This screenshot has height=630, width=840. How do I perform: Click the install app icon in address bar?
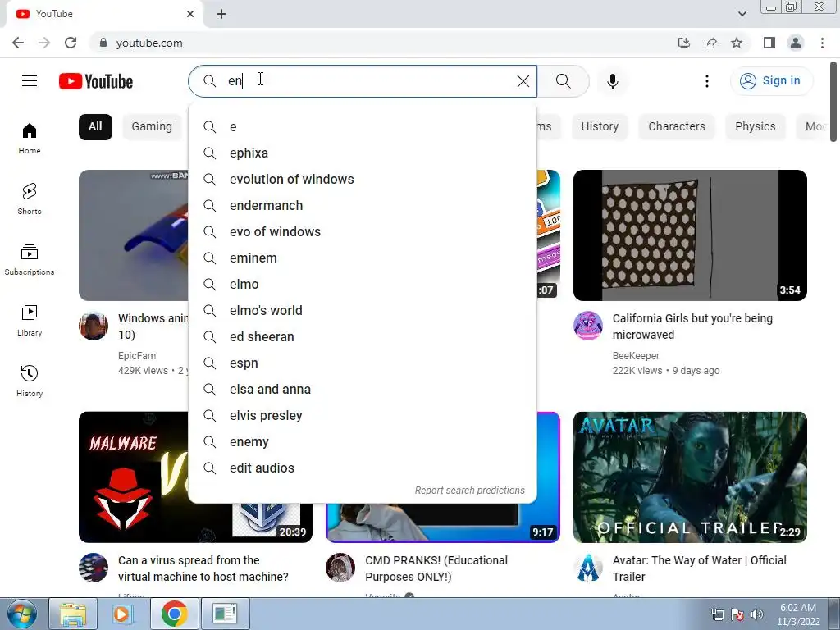point(683,43)
